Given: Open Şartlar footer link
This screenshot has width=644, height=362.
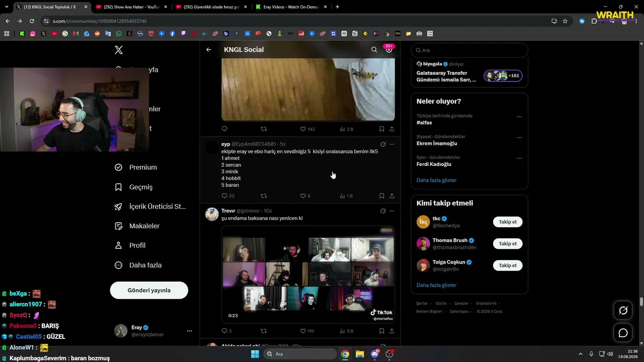Looking at the screenshot, I should point(422,304).
